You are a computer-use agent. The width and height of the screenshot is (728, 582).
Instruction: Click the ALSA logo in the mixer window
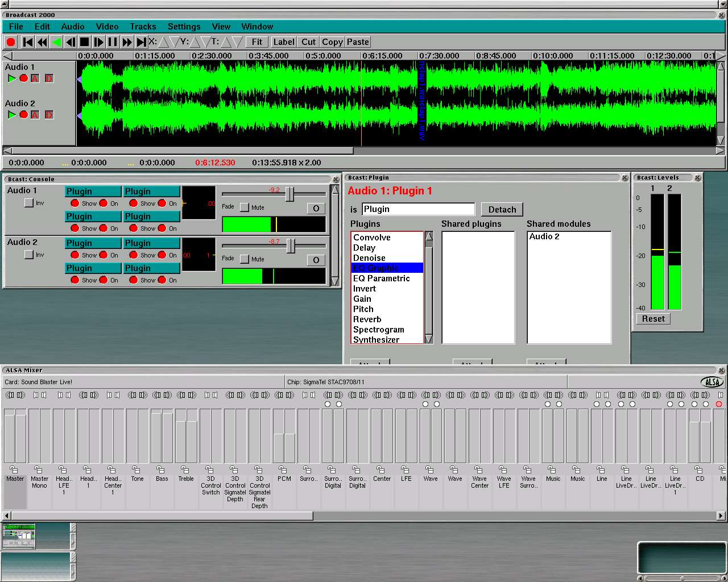(x=712, y=382)
